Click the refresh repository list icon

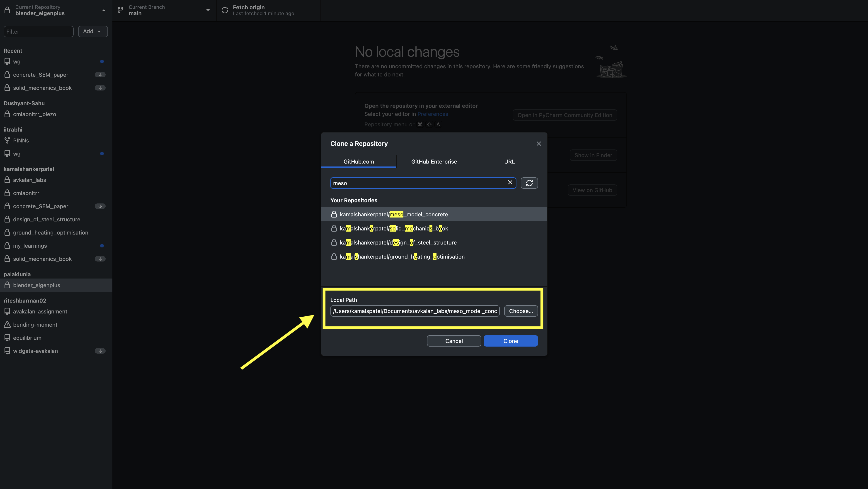point(529,183)
